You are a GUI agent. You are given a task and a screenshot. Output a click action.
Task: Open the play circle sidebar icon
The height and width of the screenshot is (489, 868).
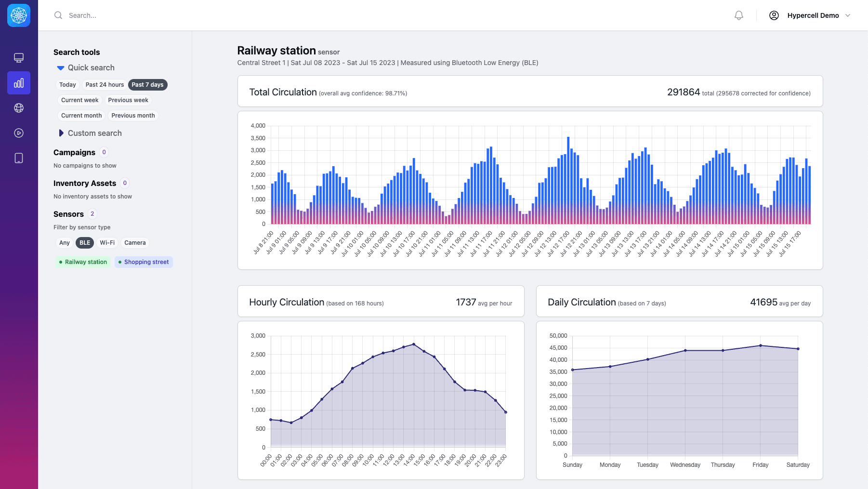point(19,133)
